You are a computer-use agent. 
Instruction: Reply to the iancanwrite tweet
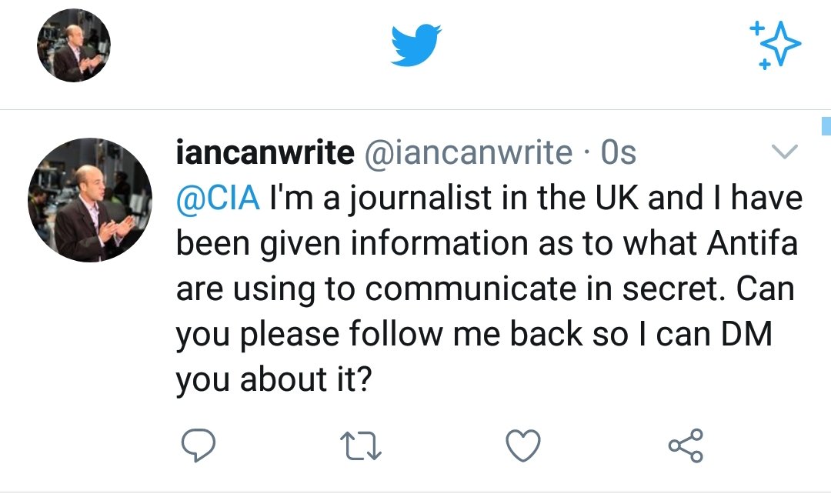199,445
